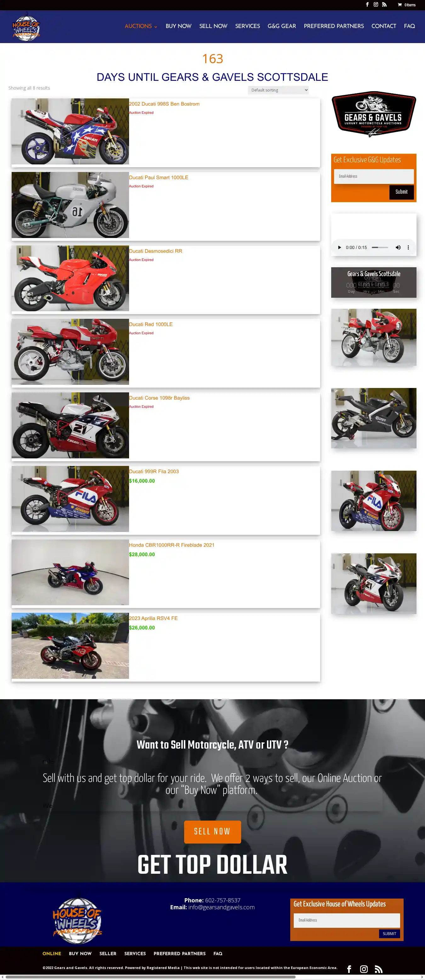Open the Preferred Partners nav item
The width and height of the screenshot is (425, 980).
tap(334, 26)
